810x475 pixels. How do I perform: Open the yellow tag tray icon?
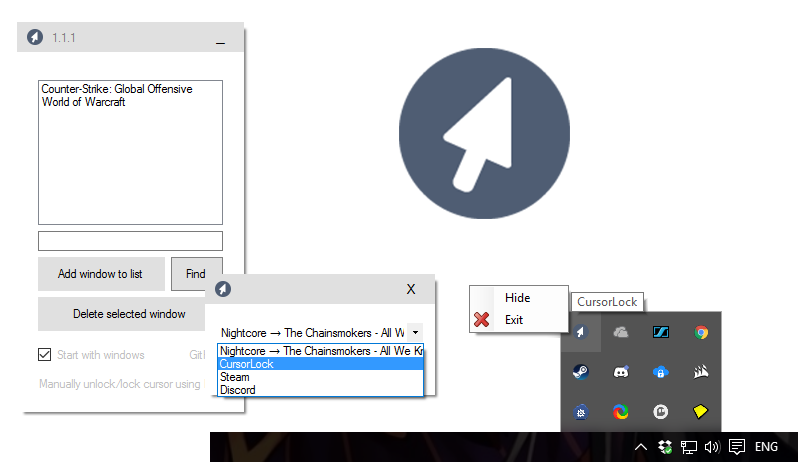pos(700,411)
